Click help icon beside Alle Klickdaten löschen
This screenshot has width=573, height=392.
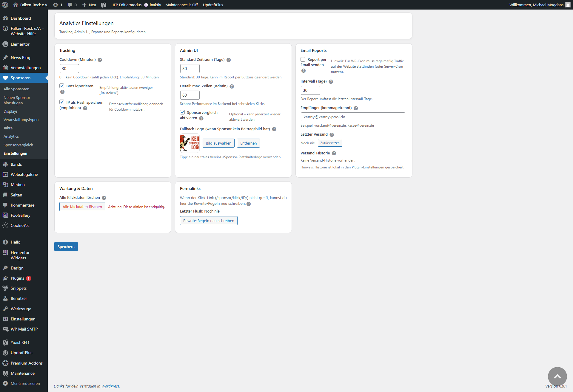click(104, 198)
